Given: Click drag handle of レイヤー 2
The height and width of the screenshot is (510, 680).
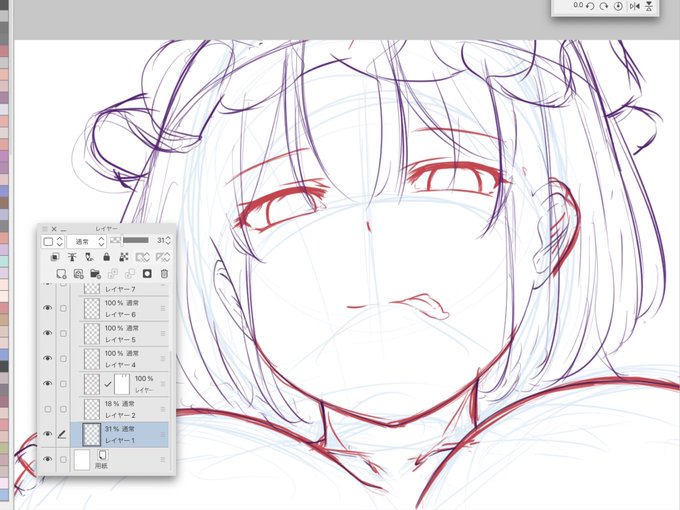Looking at the screenshot, I should [x=163, y=409].
